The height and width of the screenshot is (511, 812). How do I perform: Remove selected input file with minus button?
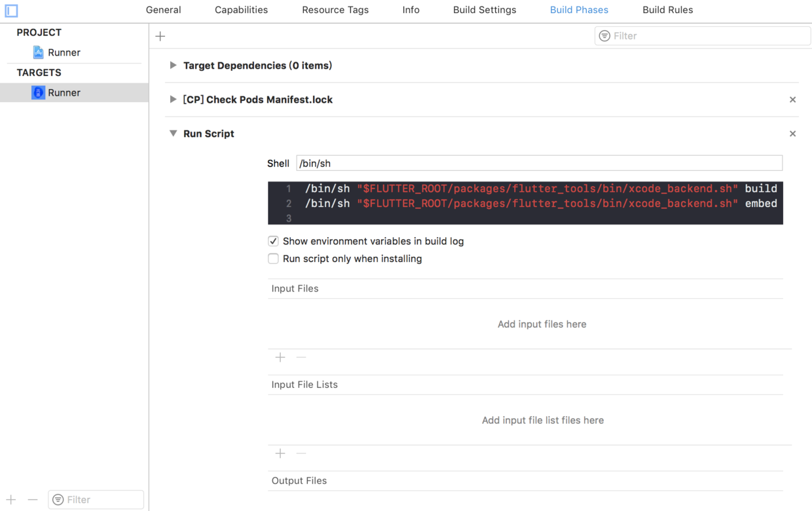pos(301,357)
